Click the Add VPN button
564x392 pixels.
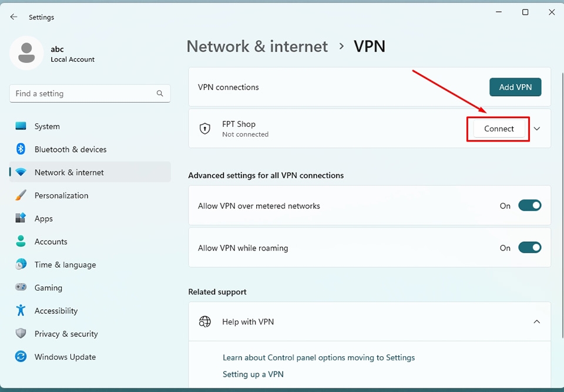click(515, 87)
